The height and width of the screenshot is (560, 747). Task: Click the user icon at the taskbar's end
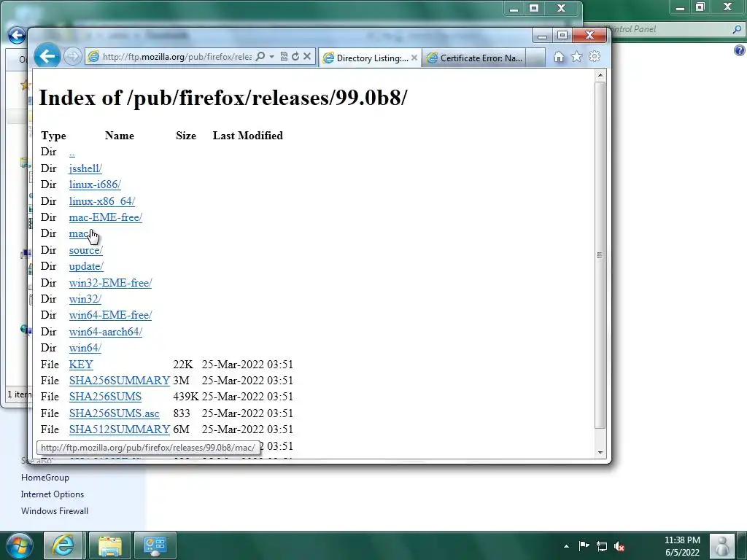(722, 545)
